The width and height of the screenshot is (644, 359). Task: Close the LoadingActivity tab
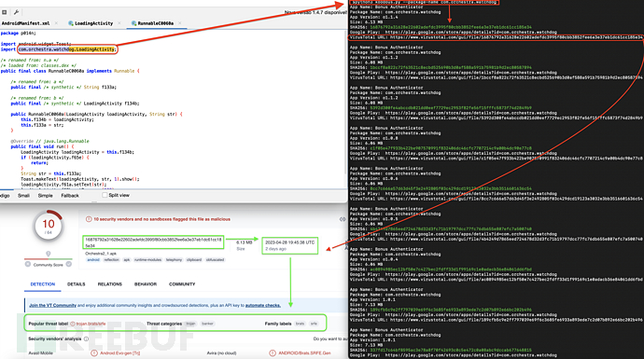pos(119,23)
